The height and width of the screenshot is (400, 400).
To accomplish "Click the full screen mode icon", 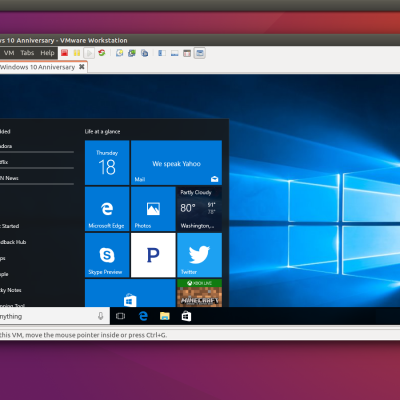I will [187, 53].
